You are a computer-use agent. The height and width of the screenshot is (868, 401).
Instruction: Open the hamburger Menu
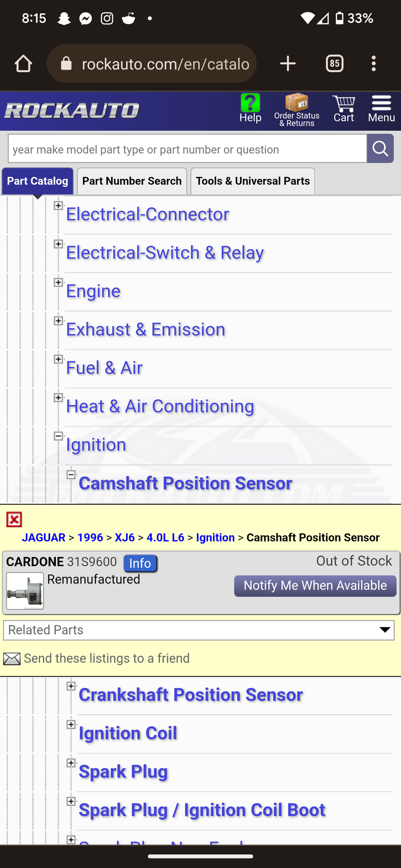[x=381, y=109]
